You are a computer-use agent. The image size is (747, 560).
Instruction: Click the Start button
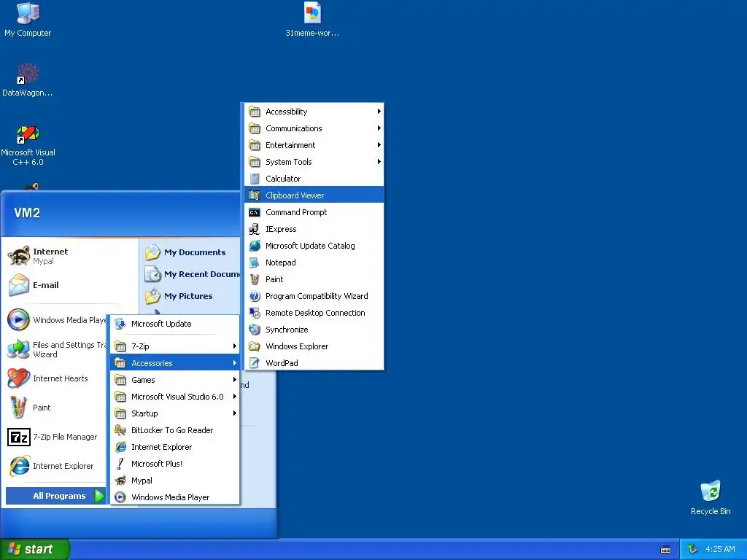(35, 549)
